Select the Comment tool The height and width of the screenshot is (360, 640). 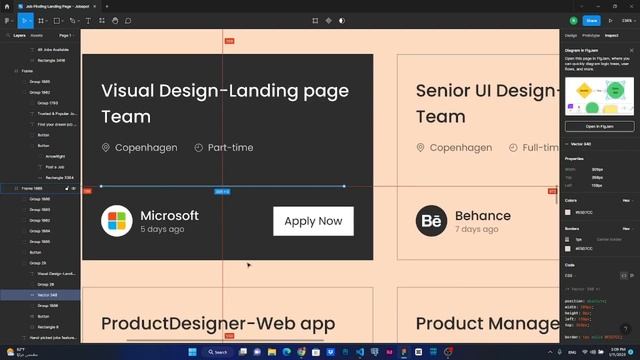128,20
